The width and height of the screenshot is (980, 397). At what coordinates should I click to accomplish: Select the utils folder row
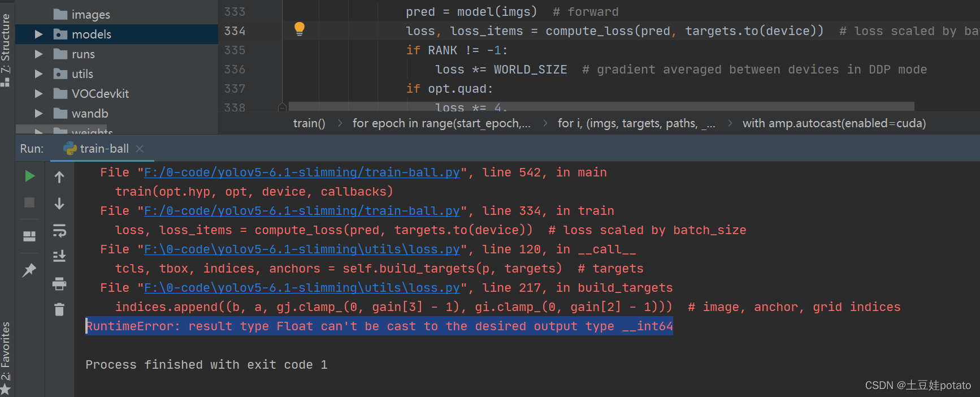tap(117, 74)
